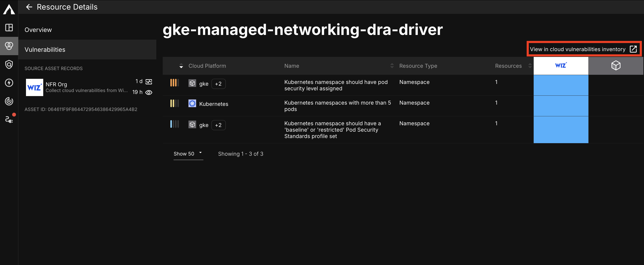The height and width of the screenshot is (265, 644).
Task: Click 'Showing 1 - 3 of 3' text
Action: click(x=240, y=154)
